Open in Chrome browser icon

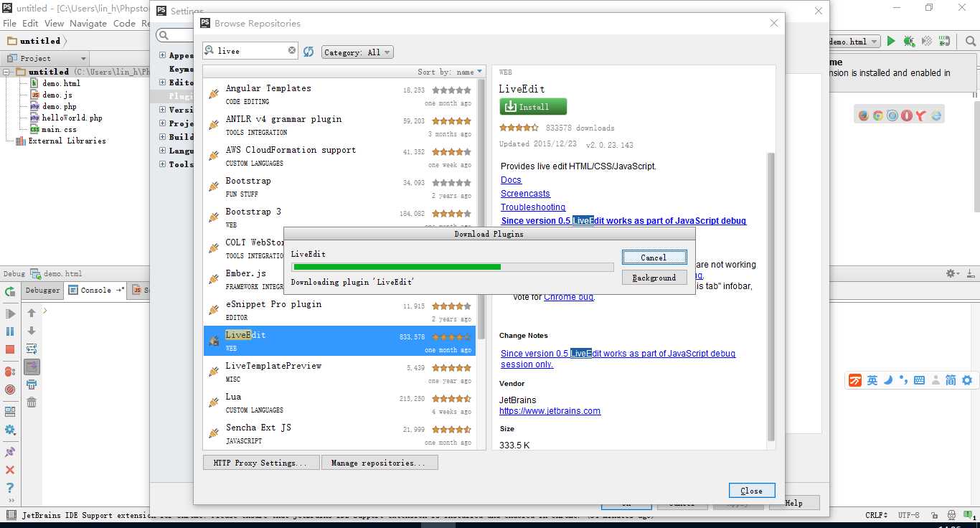pos(878,115)
